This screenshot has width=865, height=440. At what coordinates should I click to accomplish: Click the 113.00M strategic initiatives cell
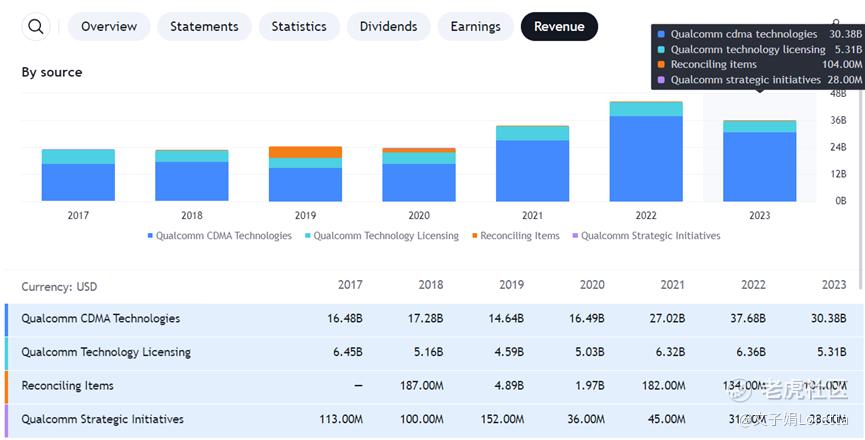(341, 419)
